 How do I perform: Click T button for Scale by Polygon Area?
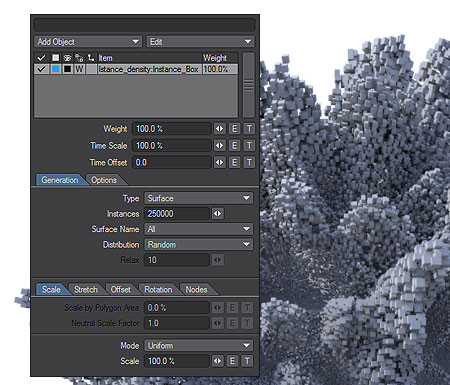(x=247, y=307)
